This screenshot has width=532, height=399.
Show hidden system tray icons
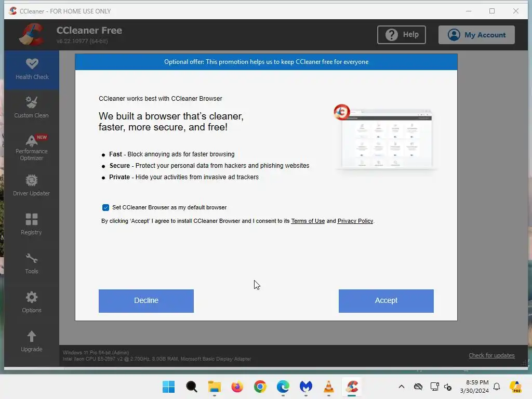(402, 387)
